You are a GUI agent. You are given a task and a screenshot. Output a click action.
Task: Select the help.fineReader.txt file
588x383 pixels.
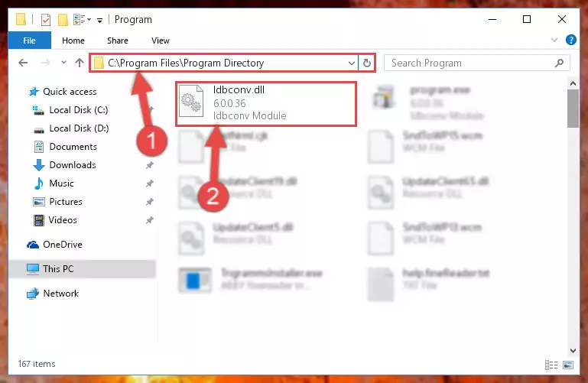[429, 284]
